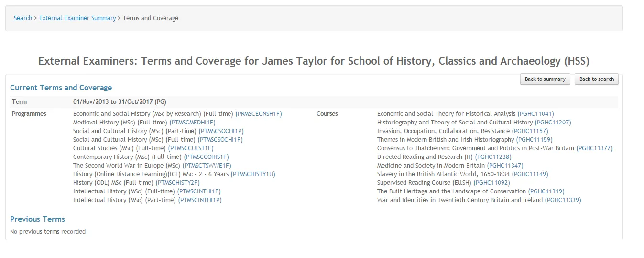Open course code PGHC11339
Screen dimensions: 644x258
click(x=563, y=200)
